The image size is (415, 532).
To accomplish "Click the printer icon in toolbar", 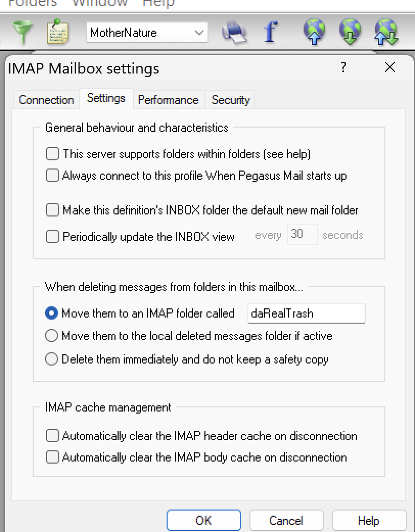I will tap(234, 33).
